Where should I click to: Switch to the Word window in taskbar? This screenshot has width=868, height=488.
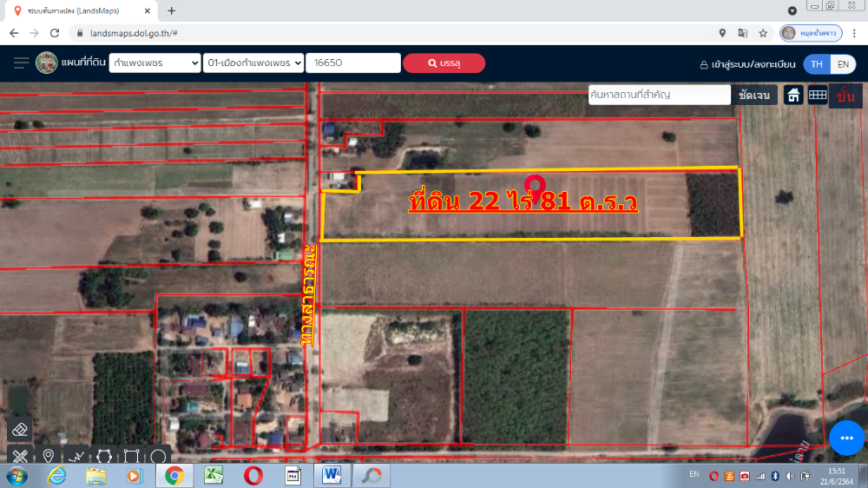(332, 476)
